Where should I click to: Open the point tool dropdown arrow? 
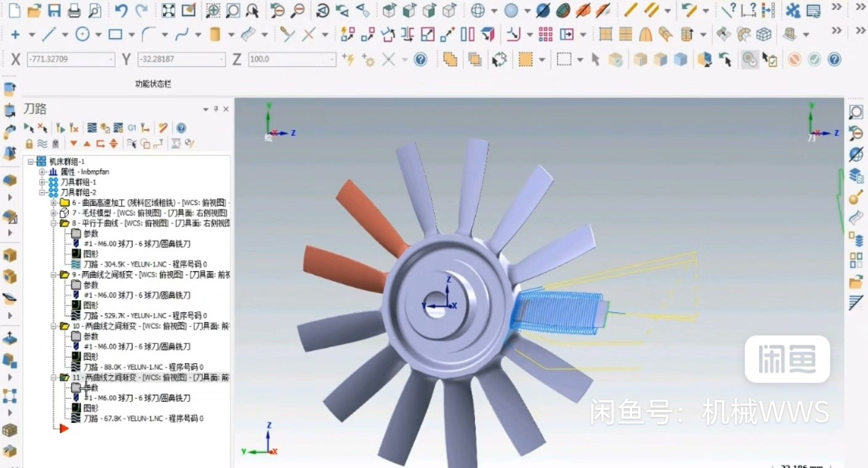pyautogui.click(x=31, y=35)
